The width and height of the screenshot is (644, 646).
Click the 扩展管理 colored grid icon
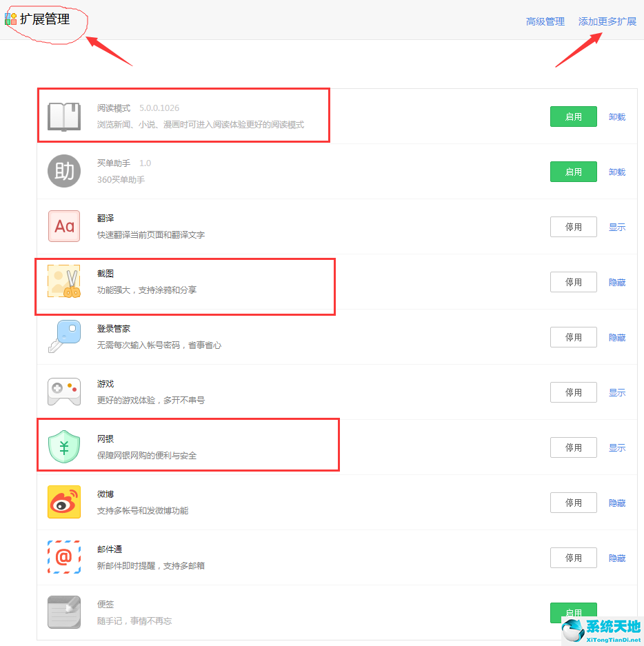(x=11, y=19)
